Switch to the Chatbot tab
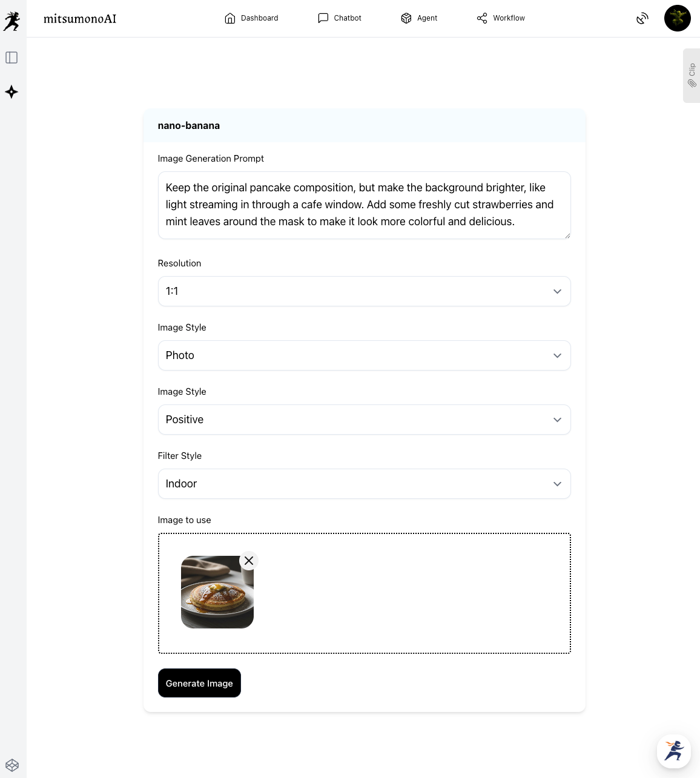700x778 pixels. coord(340,18)
